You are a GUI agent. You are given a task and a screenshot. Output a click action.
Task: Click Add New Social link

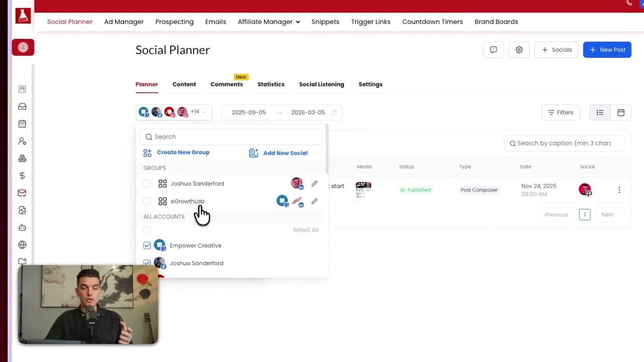(278, 153)
